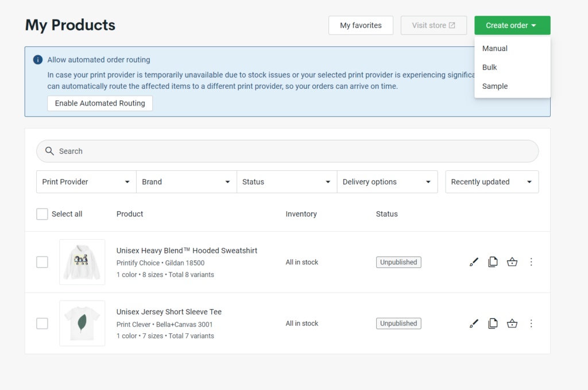This screenshot has width=588, height=390.
Task: Open the edit pencil for Heavy Blend Hooded Sweatshirt
Action: click(x=474, y=262)
